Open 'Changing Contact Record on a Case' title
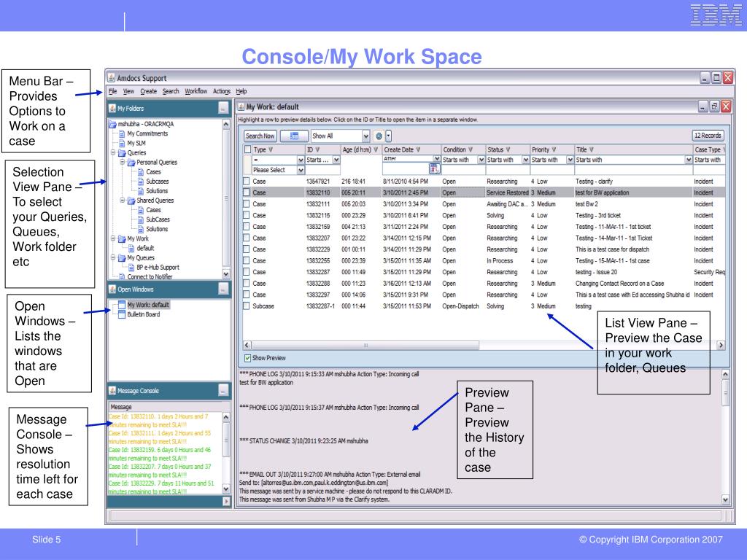Viewport: 747px width, 560px height. pos(619,284)
